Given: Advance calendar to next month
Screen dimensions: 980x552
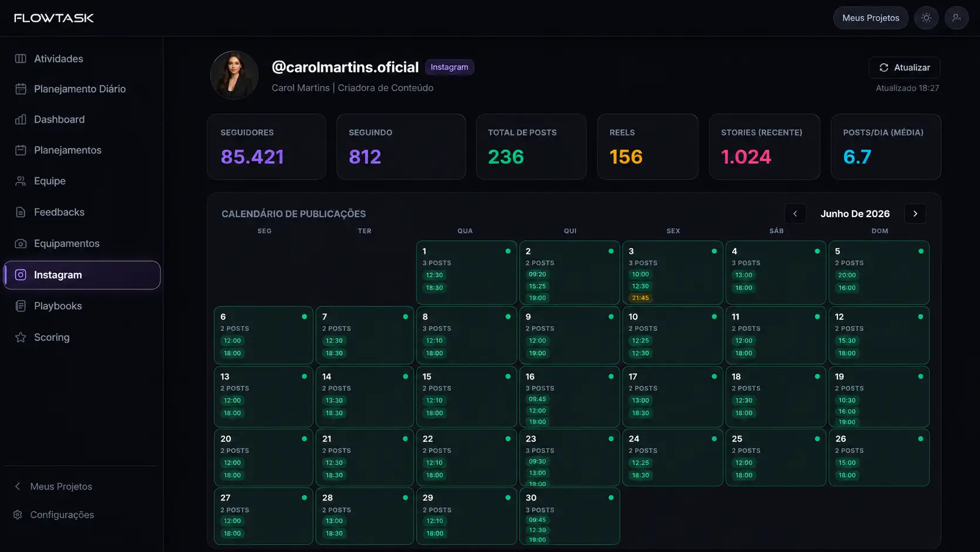Looking at the screenshot, I should point(916,214).
